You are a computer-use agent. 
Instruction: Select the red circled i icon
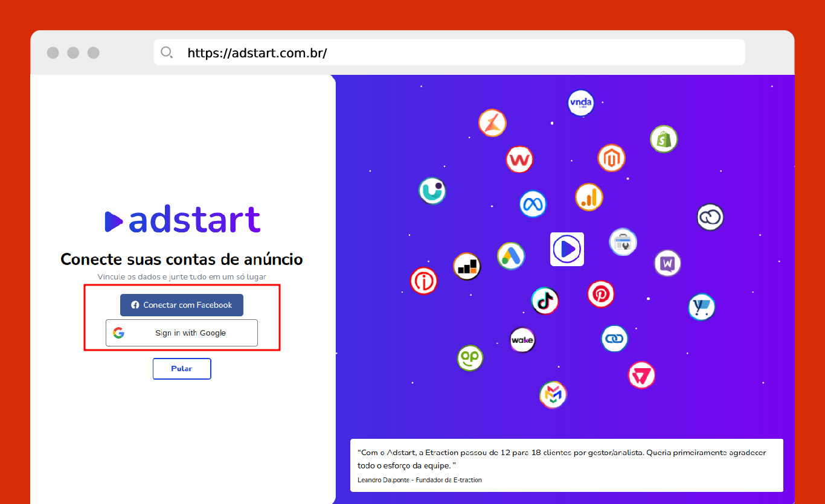click(x=423, y=281)
